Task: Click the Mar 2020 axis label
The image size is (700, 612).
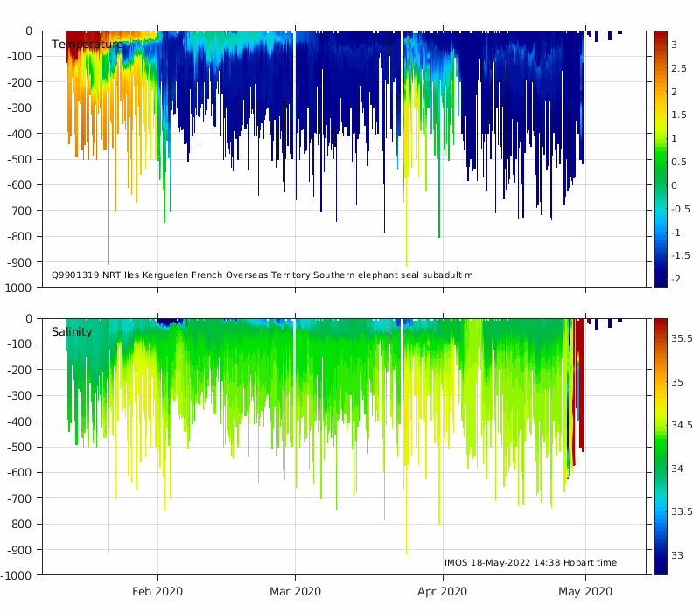Action: 295,592
